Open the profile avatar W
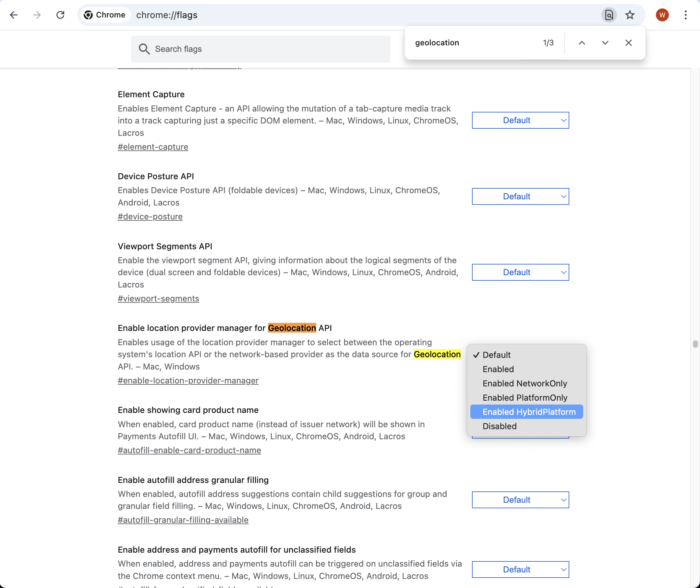The image size is (700, 588). click(x=662, y=15)
